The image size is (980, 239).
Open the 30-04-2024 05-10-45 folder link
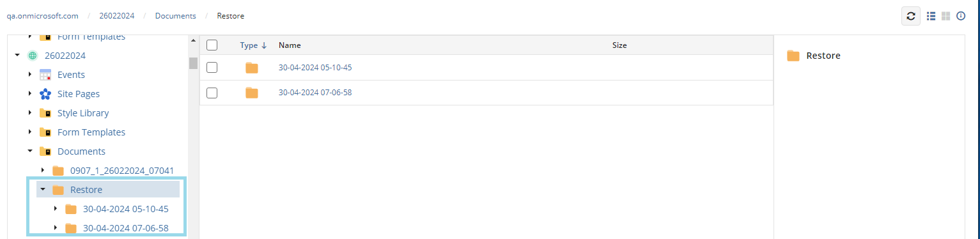click(315, 67)
